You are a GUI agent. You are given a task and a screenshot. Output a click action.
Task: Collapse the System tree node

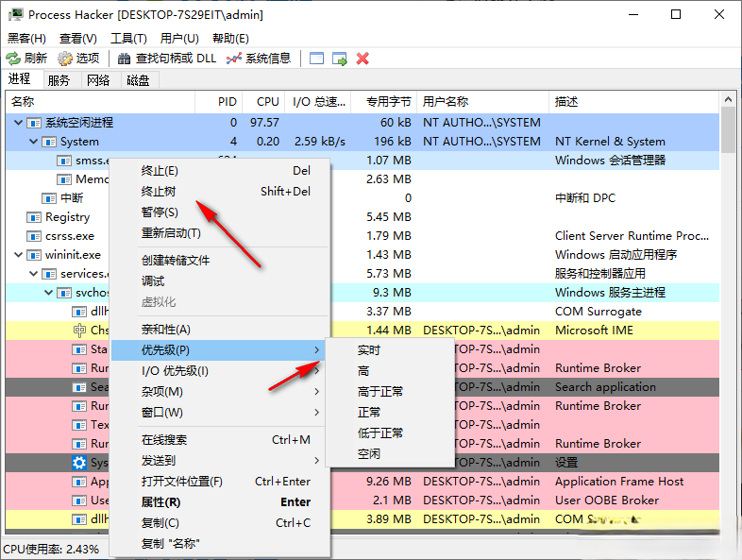click(x=34, y=142)
